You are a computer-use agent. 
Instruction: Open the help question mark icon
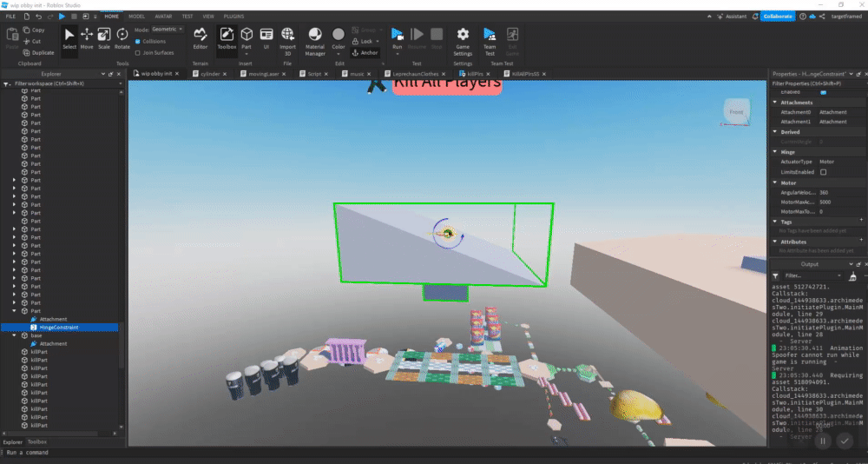pos(803,17)
